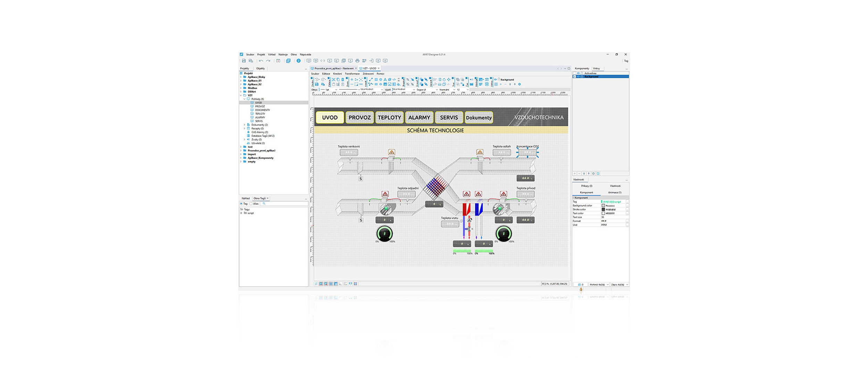Click the Background color swatch

[x=603, y=206]
